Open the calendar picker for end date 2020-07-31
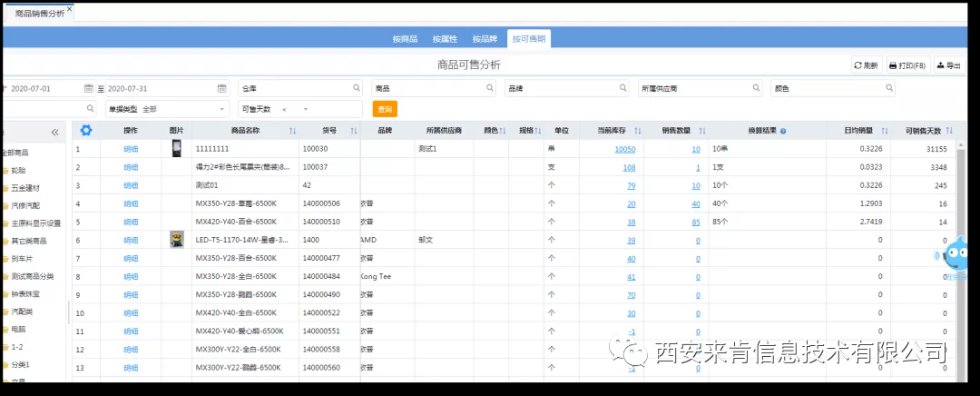The width and height of the screenshot is (980, 396). click(221, 88)
